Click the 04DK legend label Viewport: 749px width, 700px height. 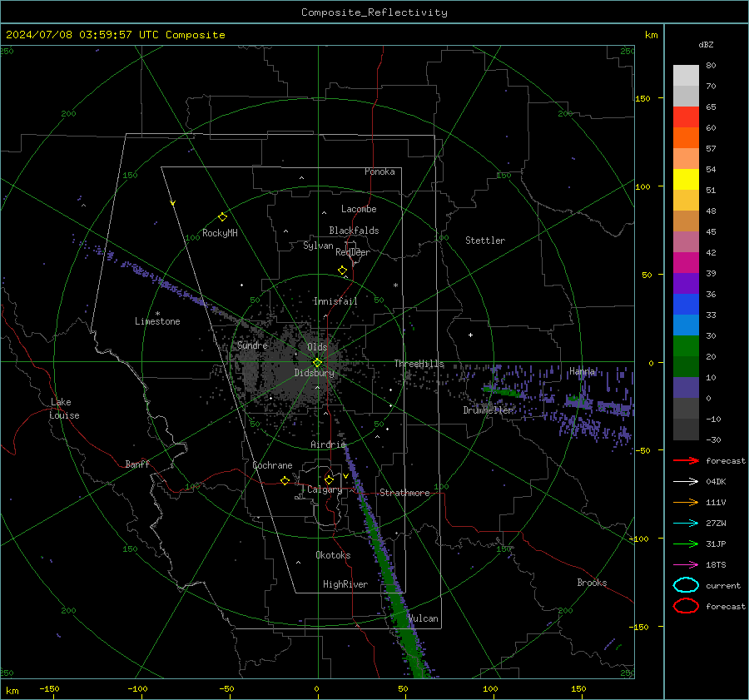pos(716,481)
